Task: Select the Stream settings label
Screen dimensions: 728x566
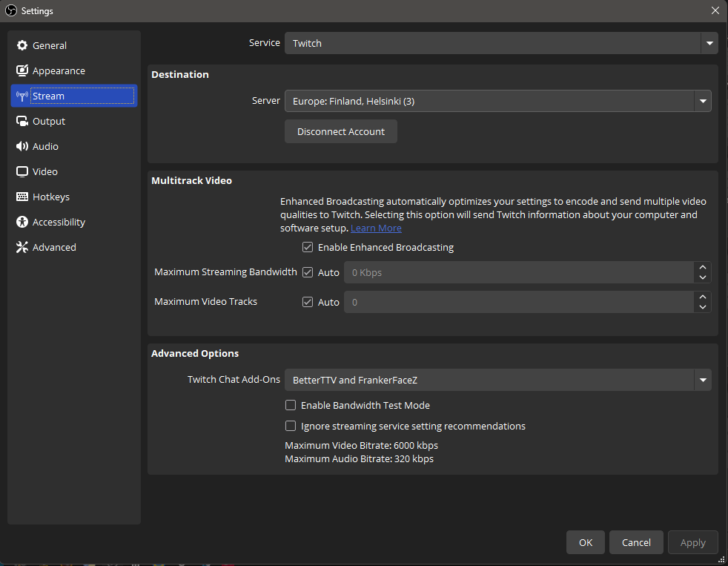Action: click(48, 96)
